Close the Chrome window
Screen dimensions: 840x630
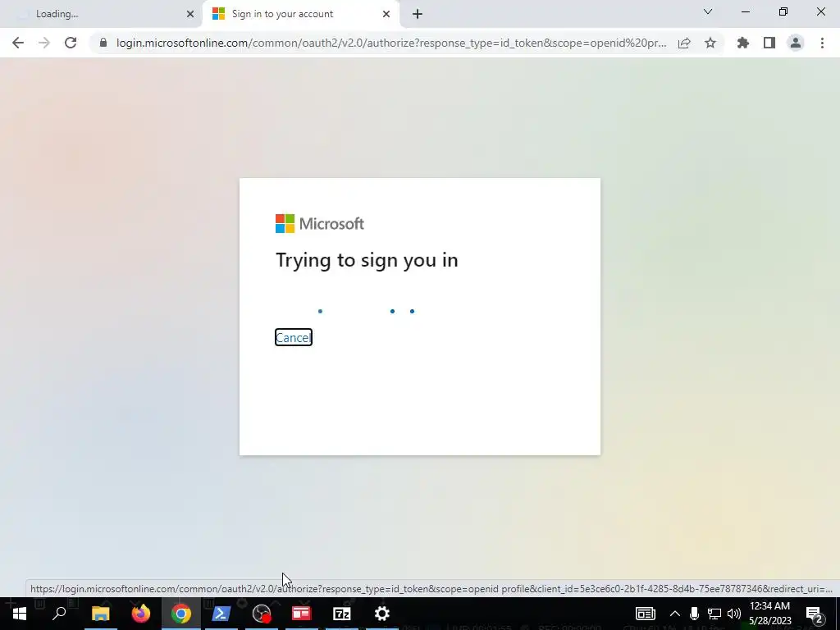tap(820, 11)
